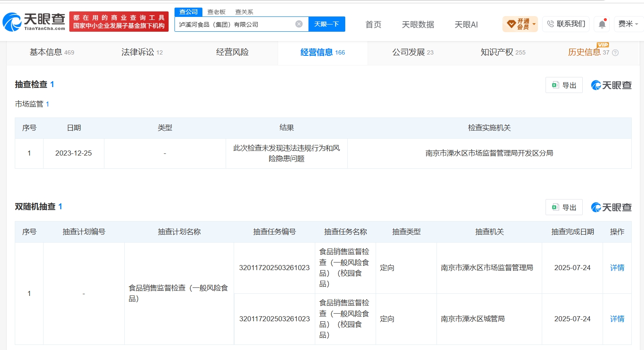
Task: Open the 经营风险 tab
Action: coord(232,52)
